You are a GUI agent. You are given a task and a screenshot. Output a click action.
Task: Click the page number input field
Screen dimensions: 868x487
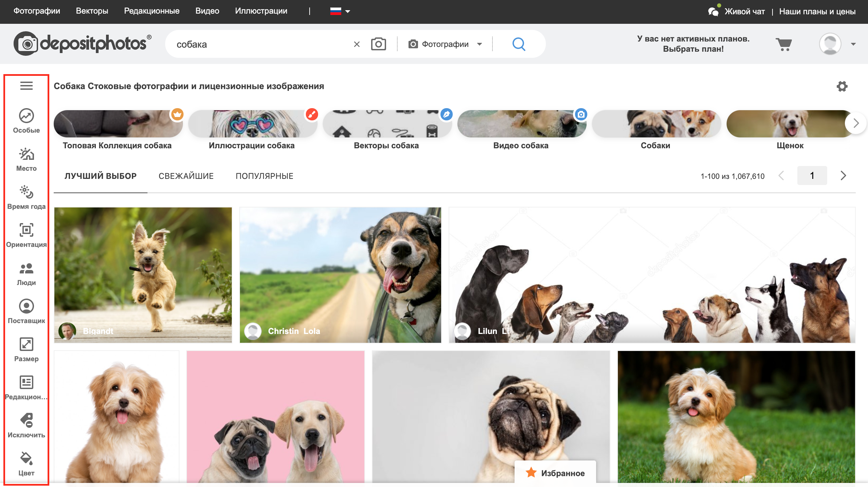tap(812, 175)
